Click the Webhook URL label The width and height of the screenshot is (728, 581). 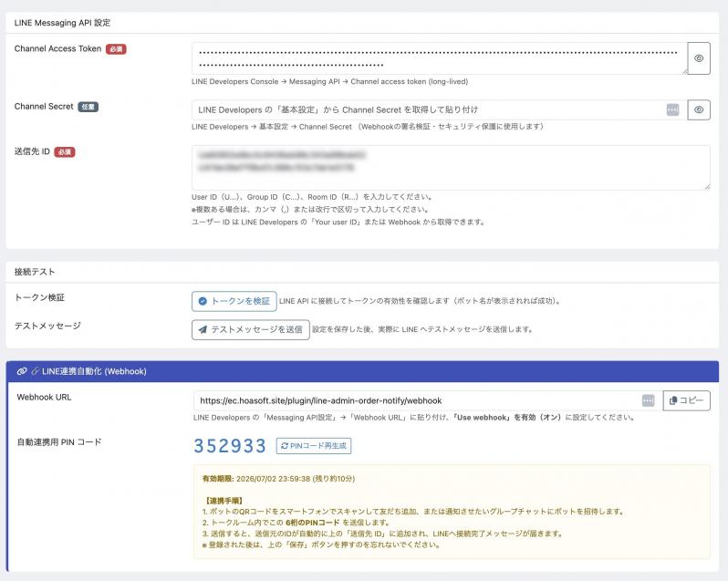[x=44, y=398]
